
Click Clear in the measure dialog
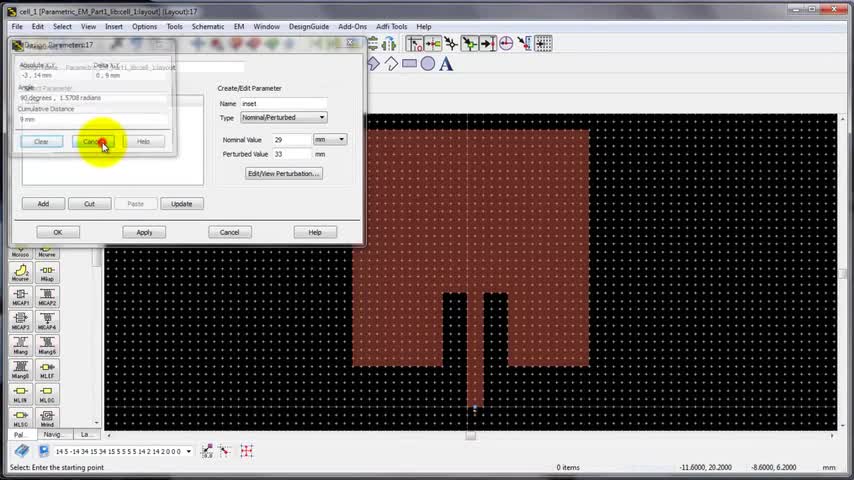[41, 141]
